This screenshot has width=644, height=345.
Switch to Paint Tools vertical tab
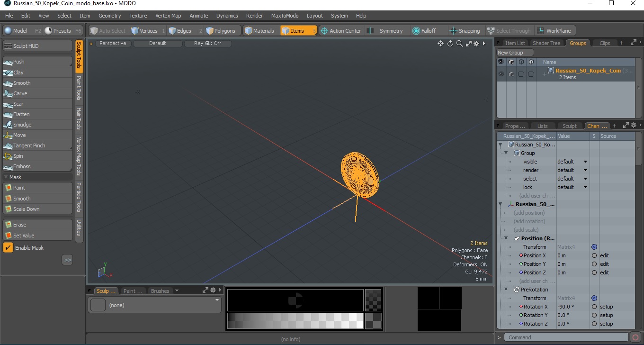[79, 88]
